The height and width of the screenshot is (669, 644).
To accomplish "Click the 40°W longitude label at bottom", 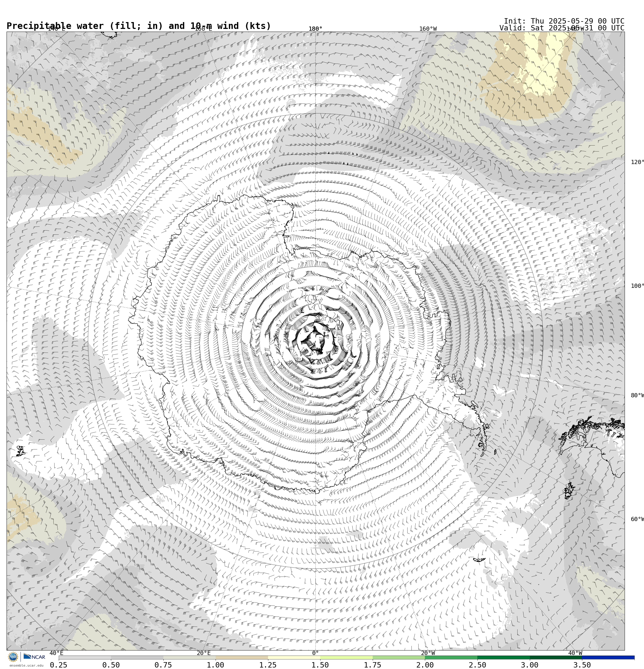I will (x=575, y=653).
